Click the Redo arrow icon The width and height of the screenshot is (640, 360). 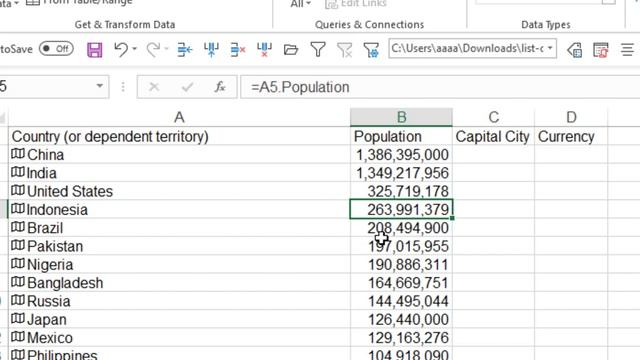click(x=153, y=49)
